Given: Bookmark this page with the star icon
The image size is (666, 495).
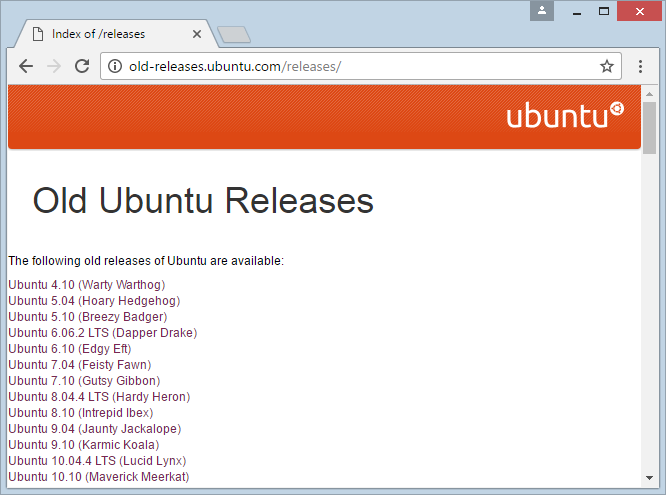Looking at the screenshot, I should point(607,66).
